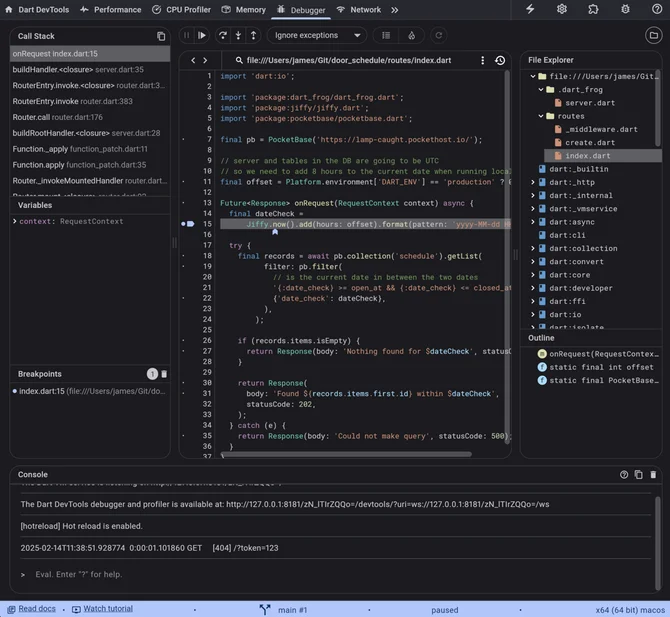Image resolution: width=670 pixels, height=617 pixels.
Task: Clear the console with trash icon
Action: click(653, 475)
